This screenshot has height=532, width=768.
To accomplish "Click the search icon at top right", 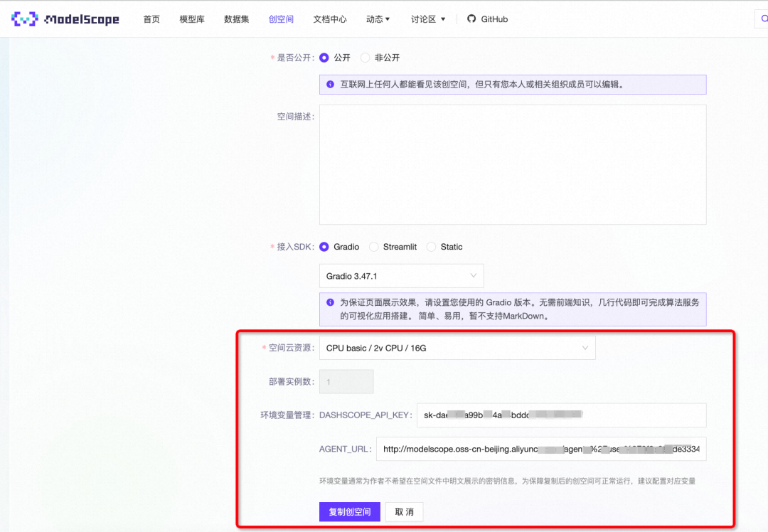I will coord(765,18).
